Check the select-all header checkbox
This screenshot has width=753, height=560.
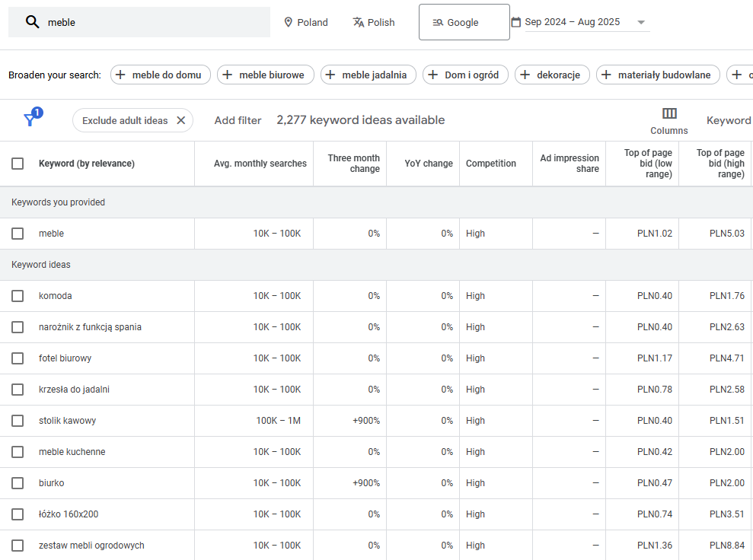click(x=18, y=164)
